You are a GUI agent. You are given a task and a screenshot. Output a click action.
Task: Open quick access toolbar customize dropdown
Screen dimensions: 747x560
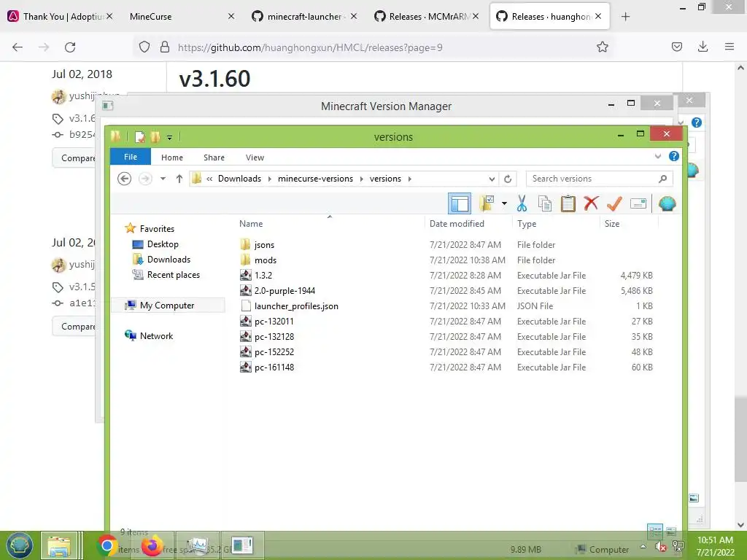click(x=169, y=138)
